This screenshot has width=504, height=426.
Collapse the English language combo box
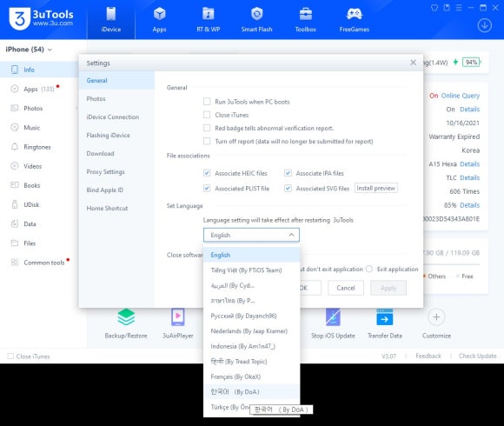pos(251,235)
